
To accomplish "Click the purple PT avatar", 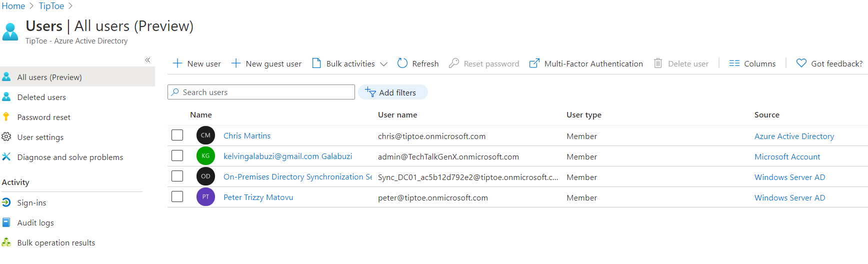I will tap(205, 197).
